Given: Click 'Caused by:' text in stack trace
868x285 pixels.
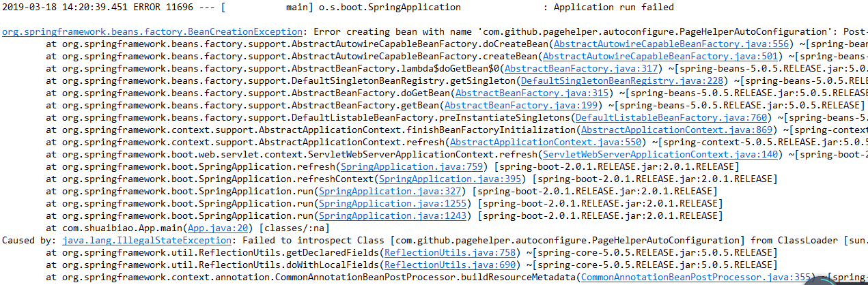Looking at the screenshot, I should point(29,240).
